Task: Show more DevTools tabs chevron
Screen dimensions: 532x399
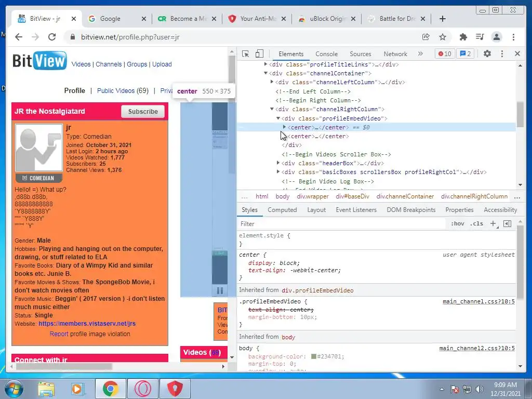Action: click(420, 54)
